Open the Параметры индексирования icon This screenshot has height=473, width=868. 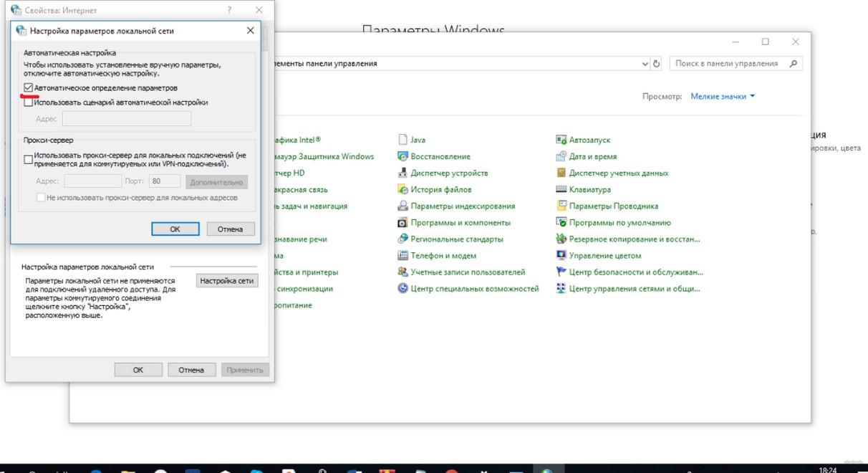point(403,206)
